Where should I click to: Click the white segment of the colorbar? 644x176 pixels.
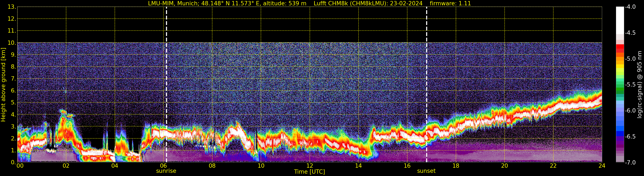(x=620, y=20)
